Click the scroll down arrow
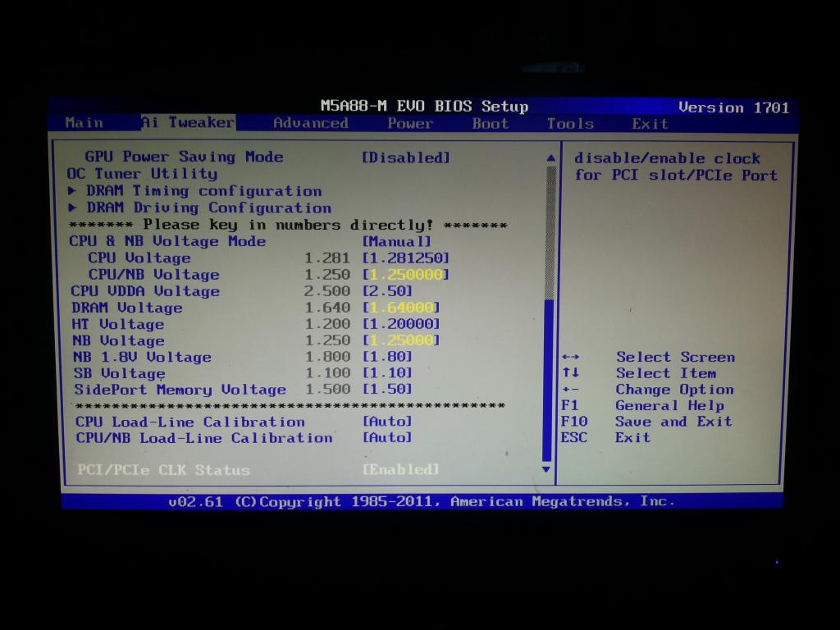The width and height of the screenshot is (840, 630). click(x=546, y=469)
